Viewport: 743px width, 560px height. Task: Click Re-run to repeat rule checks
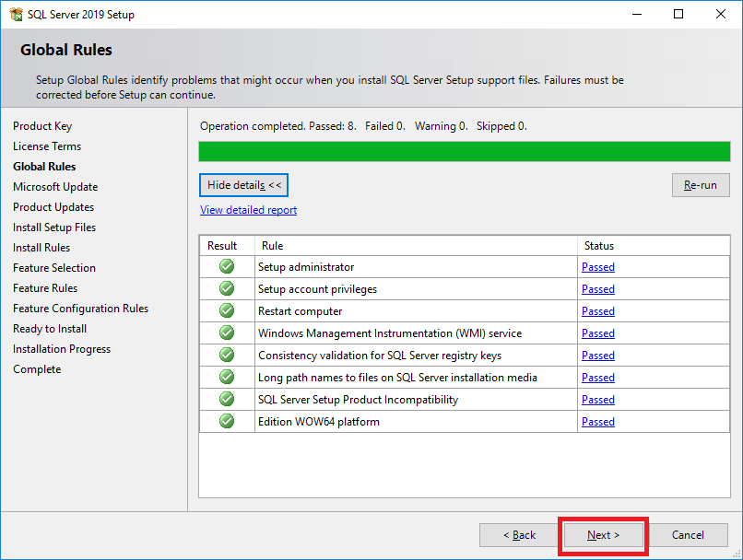(701, 185)
